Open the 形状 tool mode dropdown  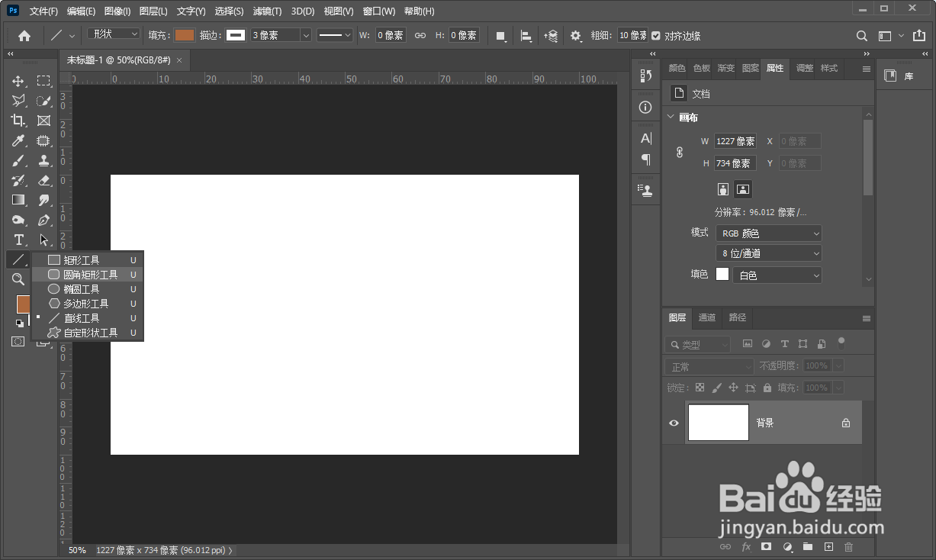point(114,34)
